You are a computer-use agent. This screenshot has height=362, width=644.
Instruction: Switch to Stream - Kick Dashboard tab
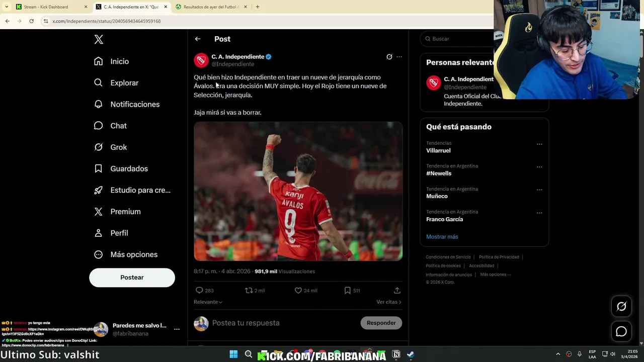(50, 7)
